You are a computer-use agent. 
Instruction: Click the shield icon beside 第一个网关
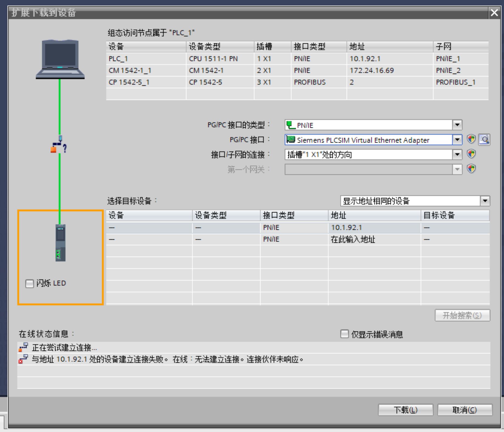click(x=471, y=169)
